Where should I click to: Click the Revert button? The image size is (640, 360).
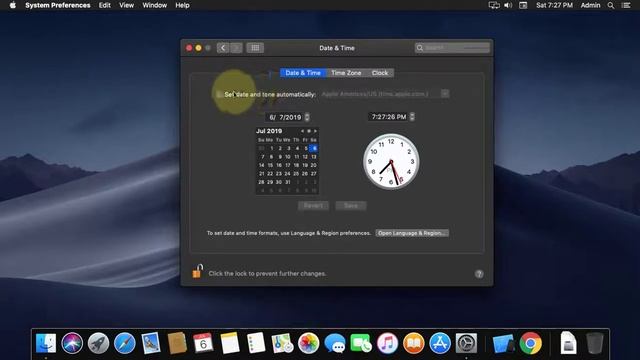click(x=313, y=206)
